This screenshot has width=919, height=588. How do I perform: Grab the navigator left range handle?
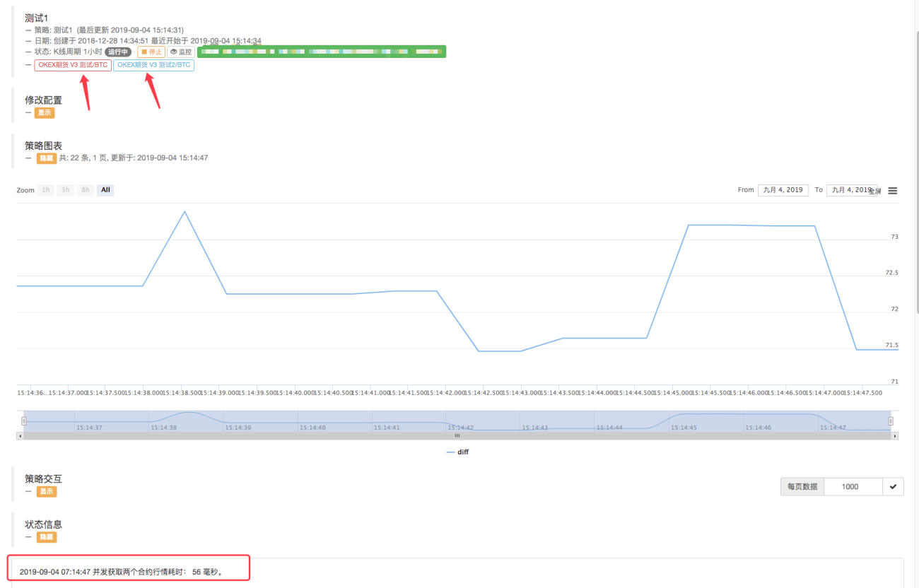coord(23,421)
